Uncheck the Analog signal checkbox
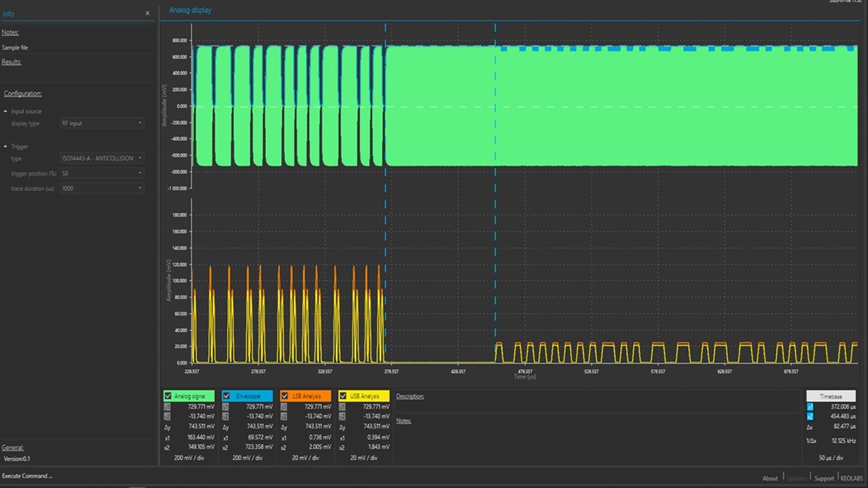The width and height of the screenshot is (868, 488). (x=168, y=395)
